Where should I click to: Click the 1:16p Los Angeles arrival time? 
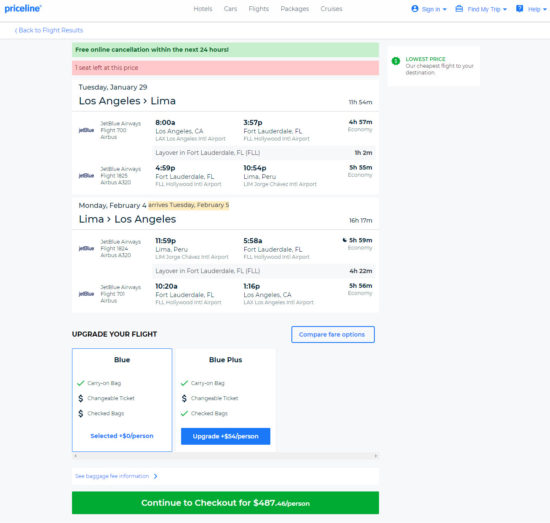pyautogui.click(x=251, y=286)
